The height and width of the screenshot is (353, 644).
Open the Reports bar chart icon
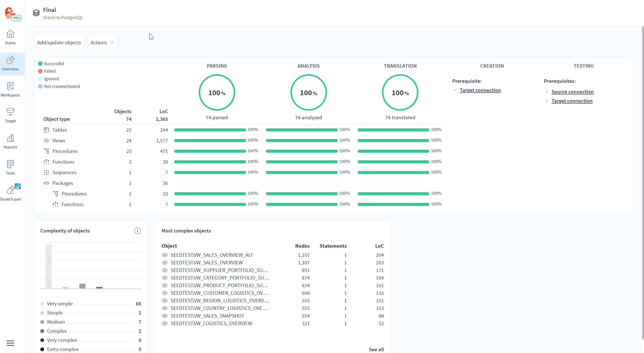pyautogui.click(x=10, y=138)
